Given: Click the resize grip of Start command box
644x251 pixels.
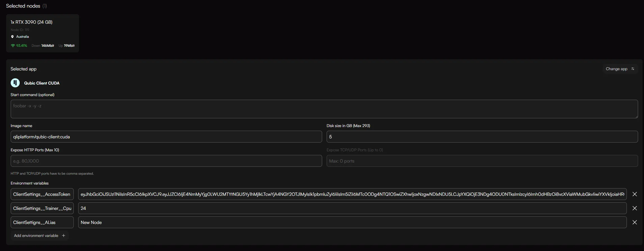Looking at the screenshot, I should coord(636,117).
